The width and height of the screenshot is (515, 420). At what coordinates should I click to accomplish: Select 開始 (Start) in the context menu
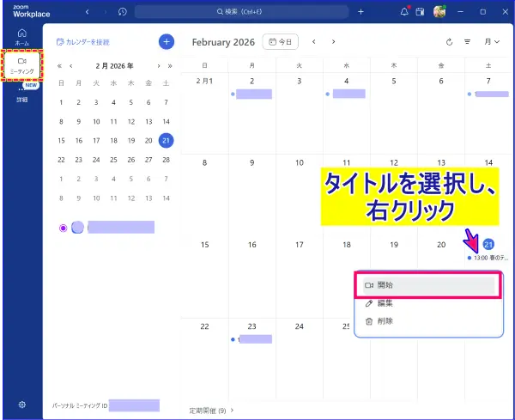click(428, 285)
